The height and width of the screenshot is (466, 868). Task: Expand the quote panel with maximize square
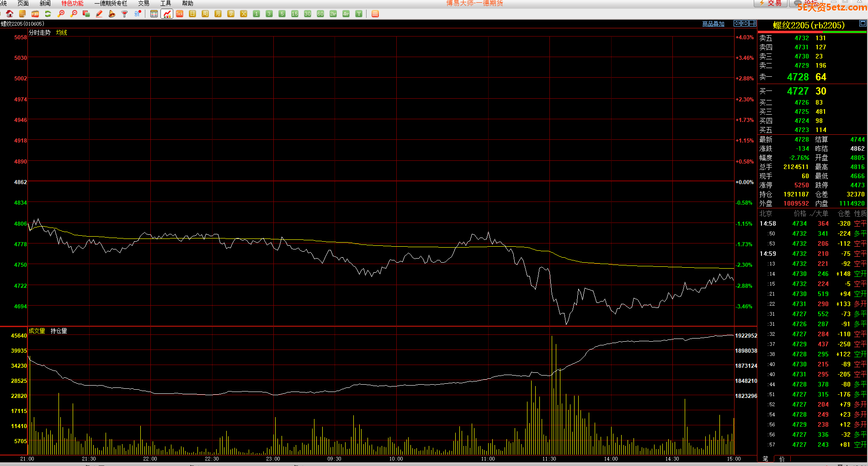tap(863, 23)
